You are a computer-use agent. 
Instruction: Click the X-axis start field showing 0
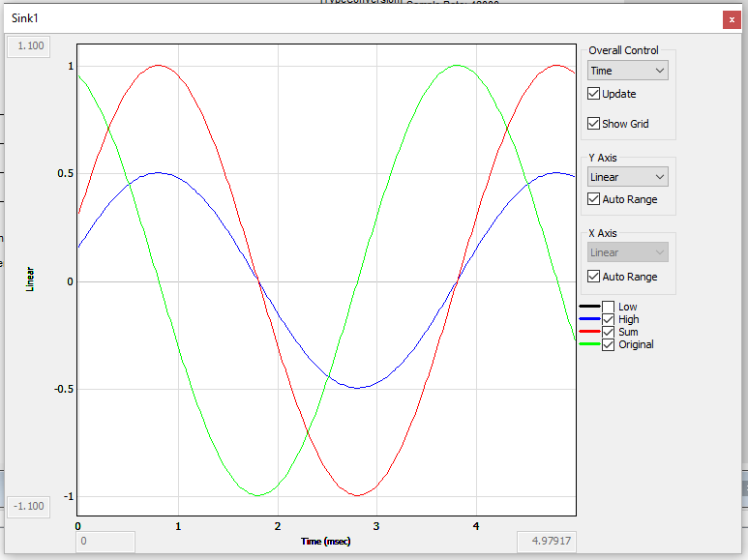[x=105, y=542]
